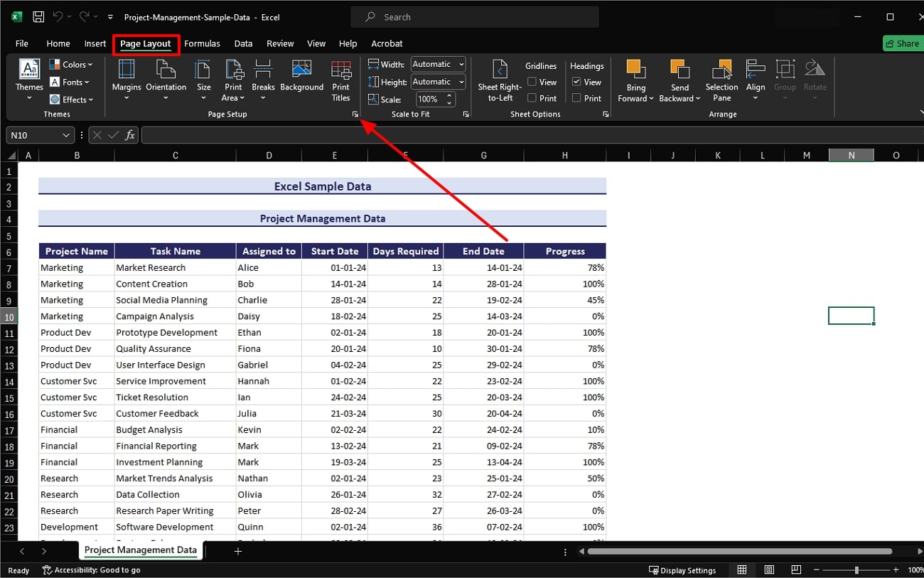Open the theme Colors dropdown
Image resolution: width=924 pixels, height=578 pixels.
pos(71,65)
